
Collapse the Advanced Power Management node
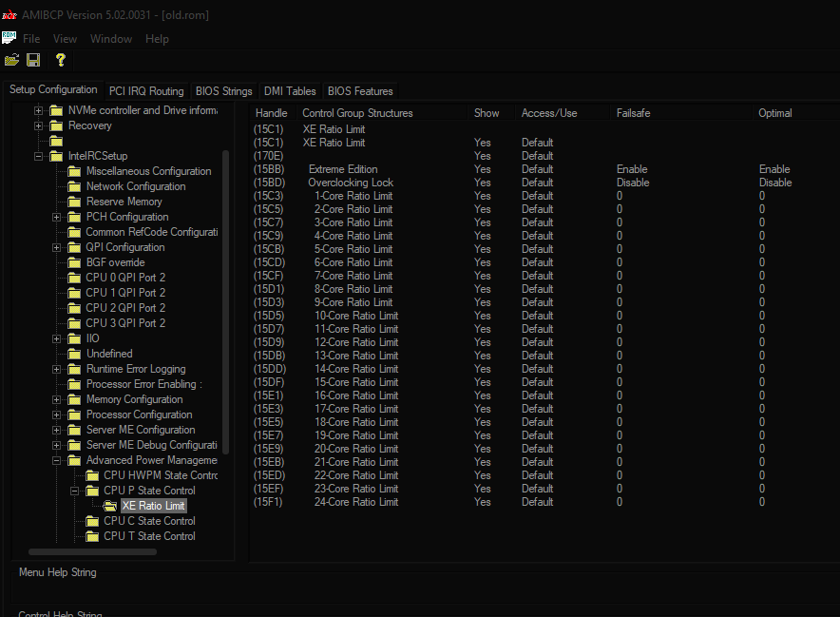click(56, 460)
